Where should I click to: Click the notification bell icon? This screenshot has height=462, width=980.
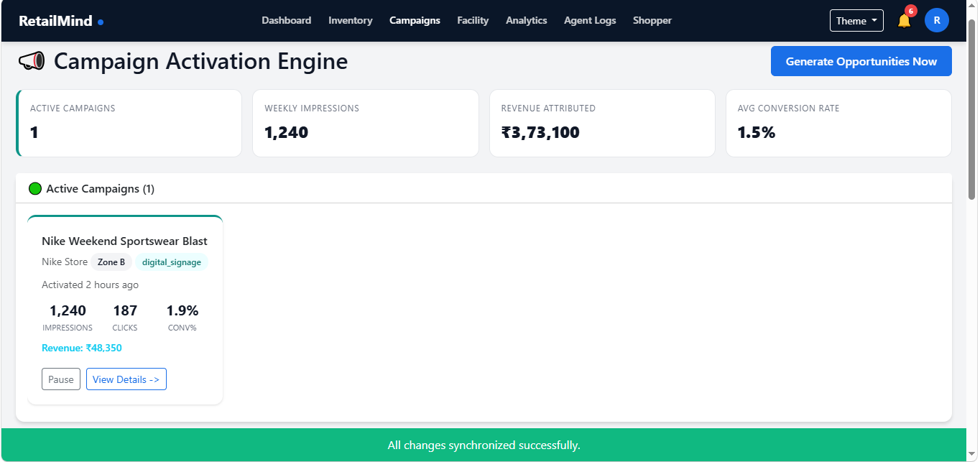(x=904, y=21)
